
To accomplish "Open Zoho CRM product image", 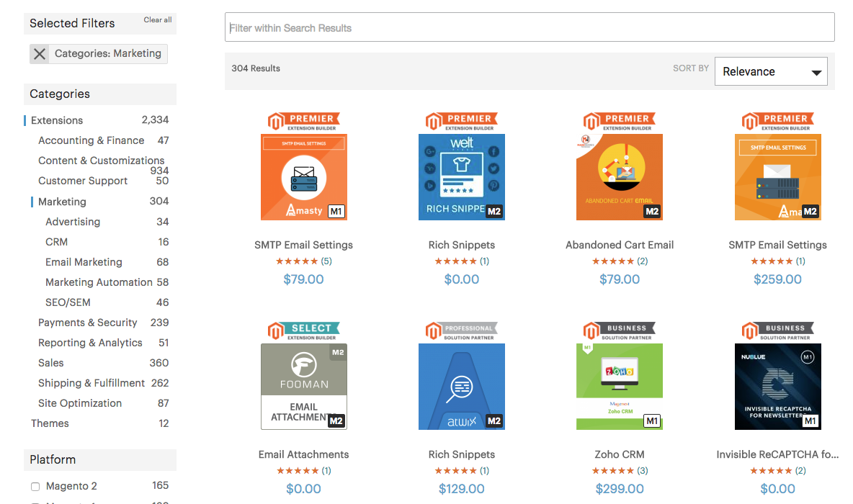I will coord(619,387).
